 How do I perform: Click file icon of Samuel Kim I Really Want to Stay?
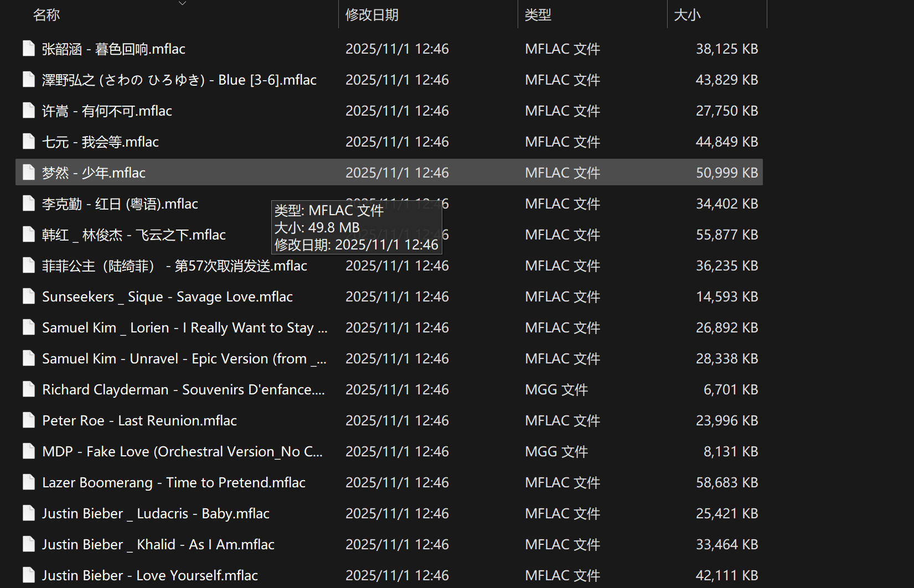pyautogui.click(x=29, y=327)
